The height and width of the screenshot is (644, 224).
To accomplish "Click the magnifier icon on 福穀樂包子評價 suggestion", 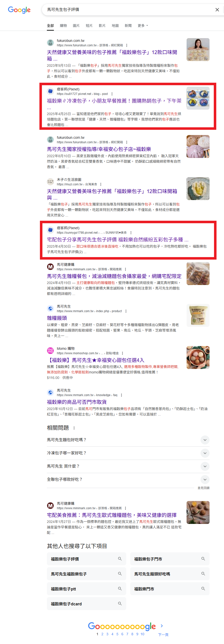I will pyautogui.click(x=120, y=559).
